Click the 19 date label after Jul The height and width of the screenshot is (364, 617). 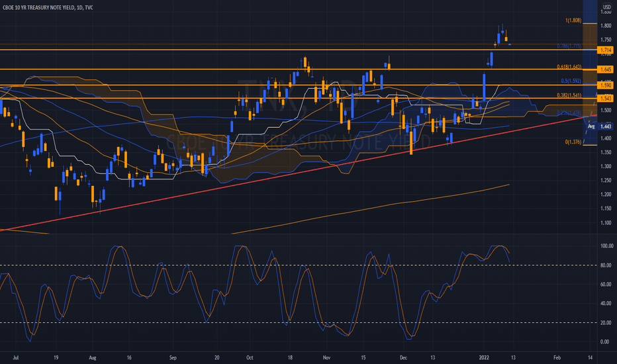tap(56, 357)
